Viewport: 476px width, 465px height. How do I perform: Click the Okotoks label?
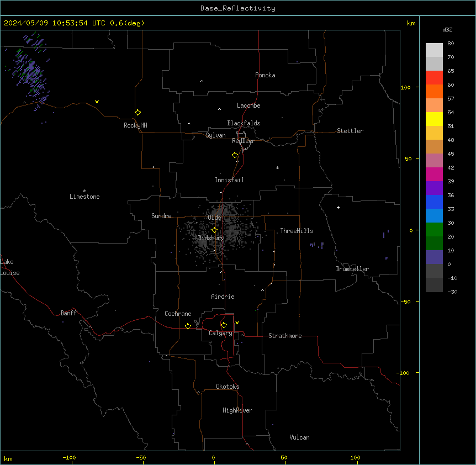pos(228,387)
